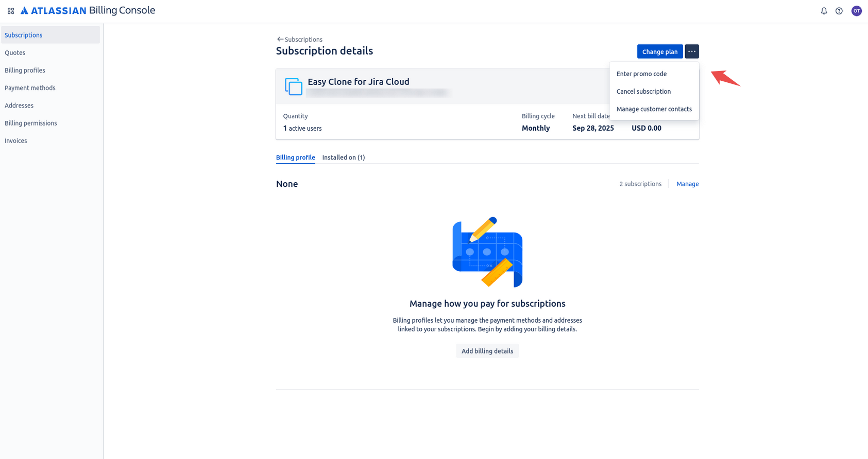This screenshot has height=459, width=868.
Task: Choose Enter promo code
Action: point(654,74)
